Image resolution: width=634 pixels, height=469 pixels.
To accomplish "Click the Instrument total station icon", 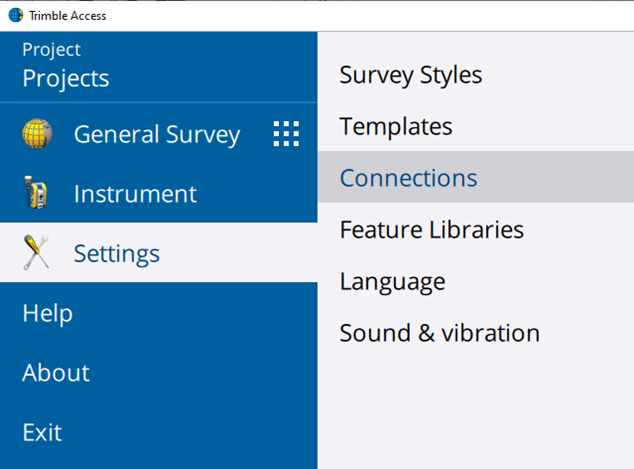I will pyautogui.click(x=35, y=192).
